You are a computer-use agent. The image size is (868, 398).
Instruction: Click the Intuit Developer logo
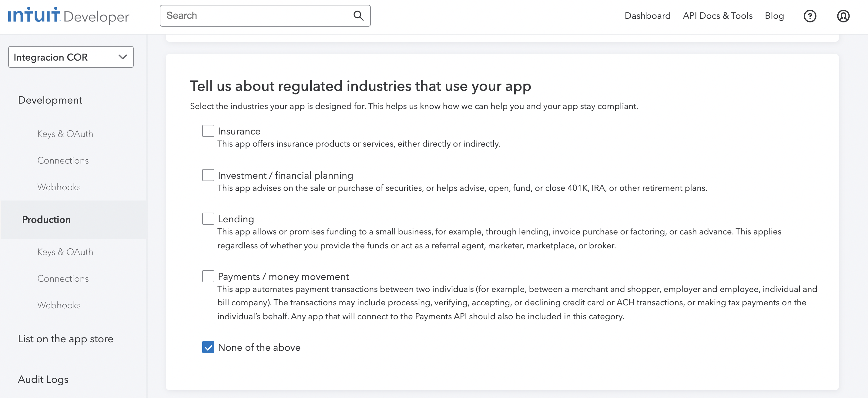69,16
